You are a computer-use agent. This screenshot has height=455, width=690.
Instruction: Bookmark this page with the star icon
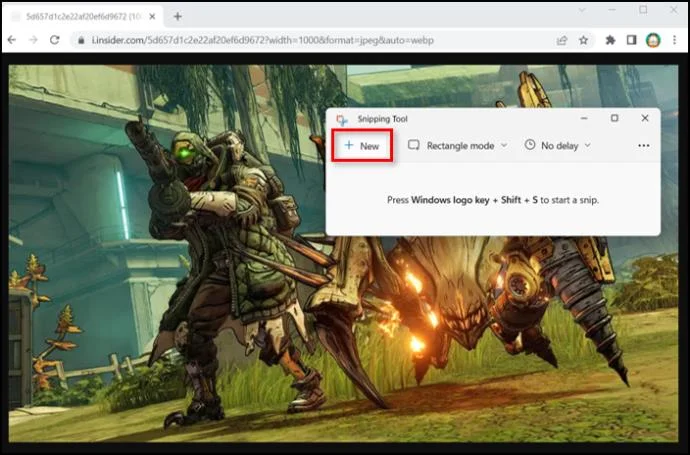pyautogui.click(x=584, y=40)
